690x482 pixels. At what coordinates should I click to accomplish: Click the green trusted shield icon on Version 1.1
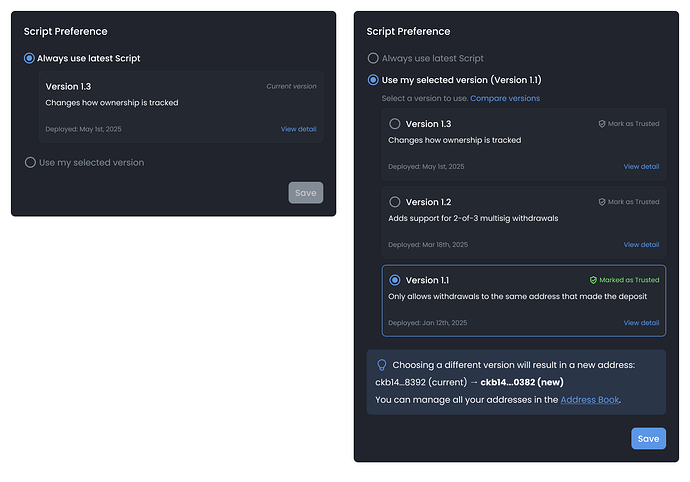[x=593, y=281]
